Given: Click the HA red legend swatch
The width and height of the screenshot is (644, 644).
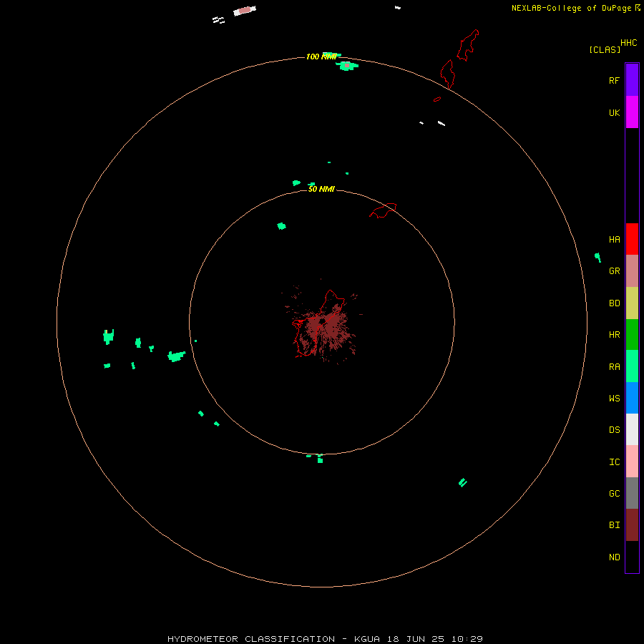Looking at the screenshot, I should pos(632,239).
